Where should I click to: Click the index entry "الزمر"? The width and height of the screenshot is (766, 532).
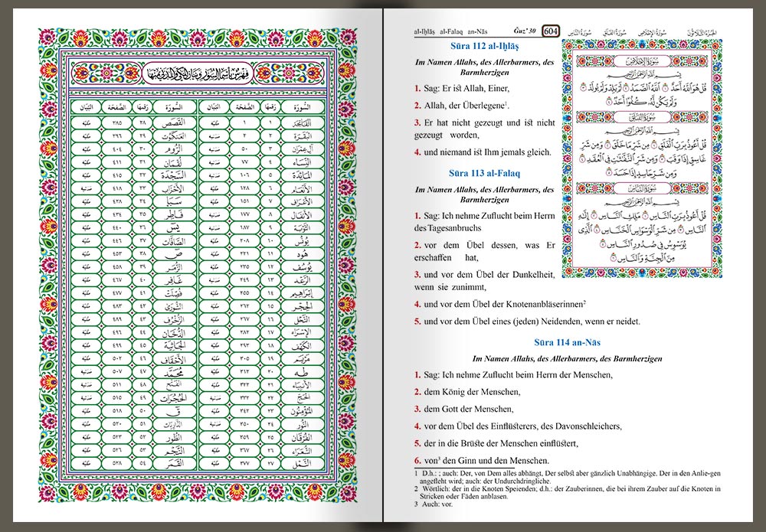(173, 267)
